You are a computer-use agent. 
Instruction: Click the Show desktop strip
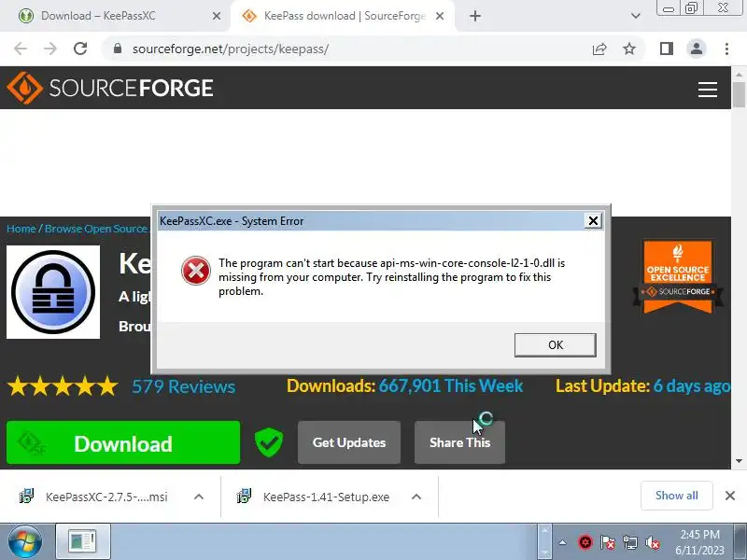pos(740,542)
